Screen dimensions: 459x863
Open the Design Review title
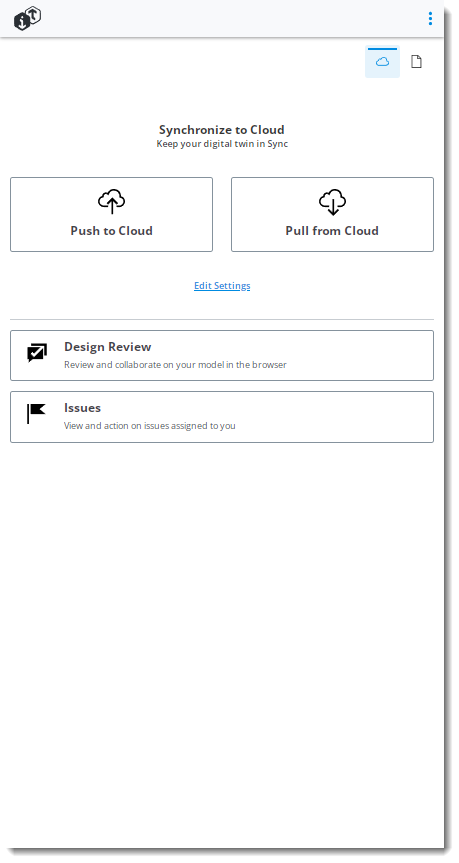click(x=108, y=347)
